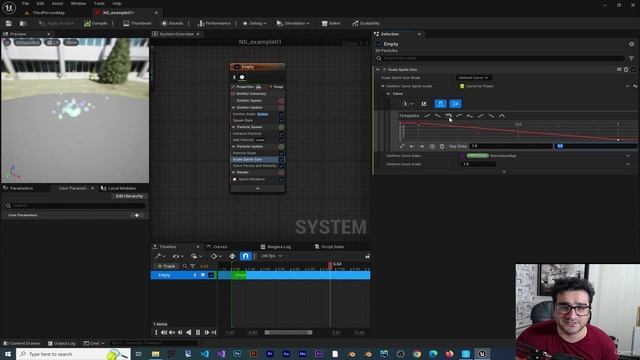Switch to the Script Stats tab

(x=330, y=247)
